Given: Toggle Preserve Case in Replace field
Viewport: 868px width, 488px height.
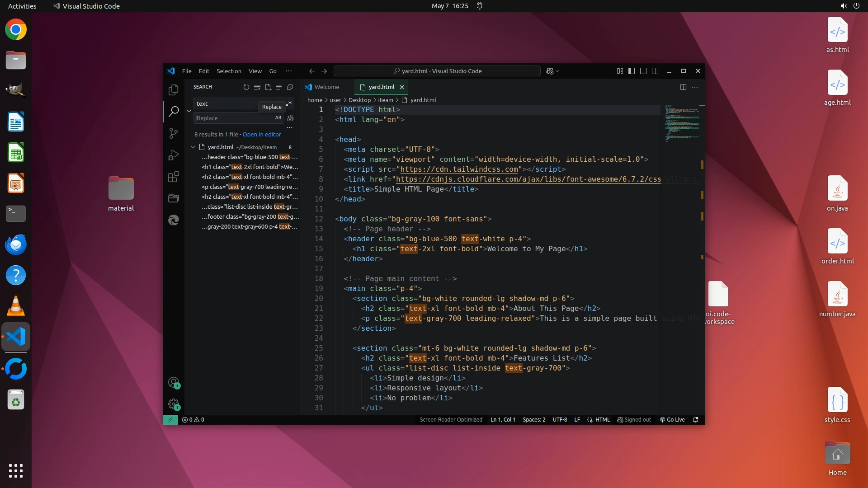Looking at the screenshot, I should (278, 118).
